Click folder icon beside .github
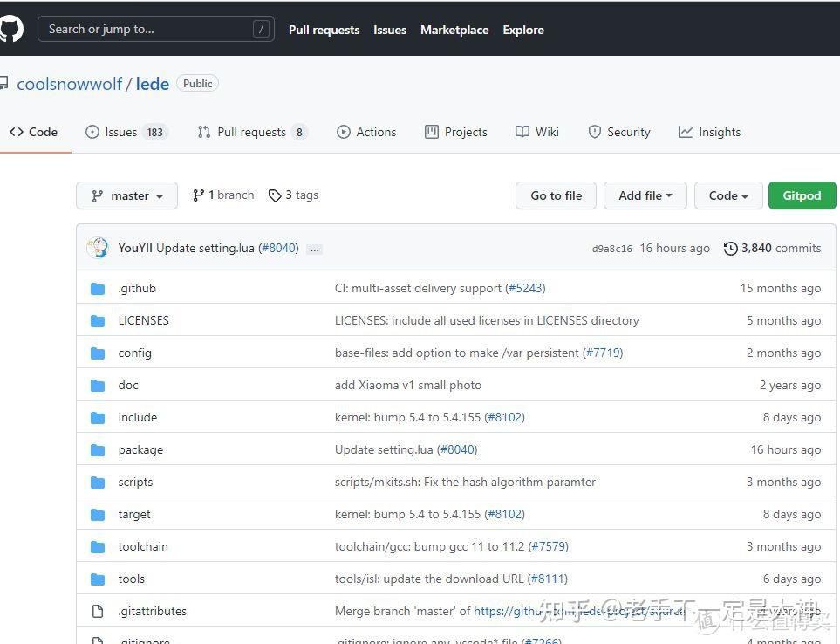 point(98,289)
